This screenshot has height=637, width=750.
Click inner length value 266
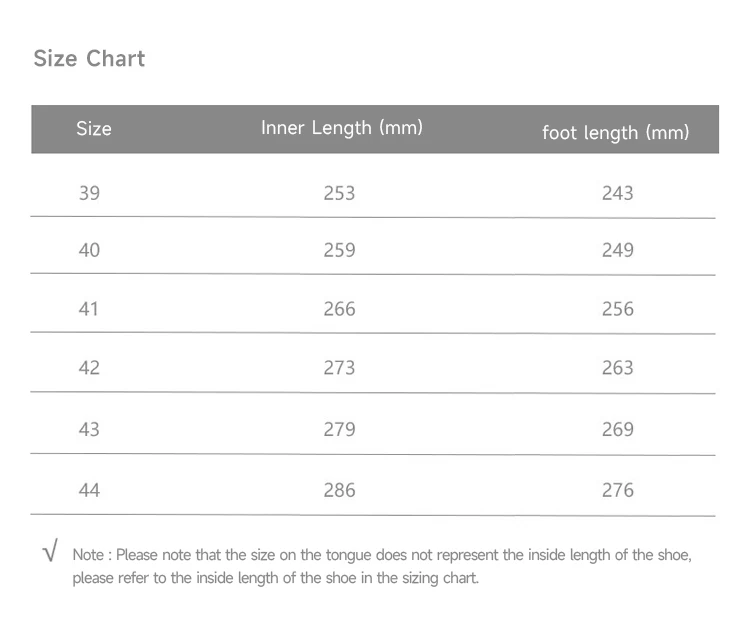pos(339,309)
